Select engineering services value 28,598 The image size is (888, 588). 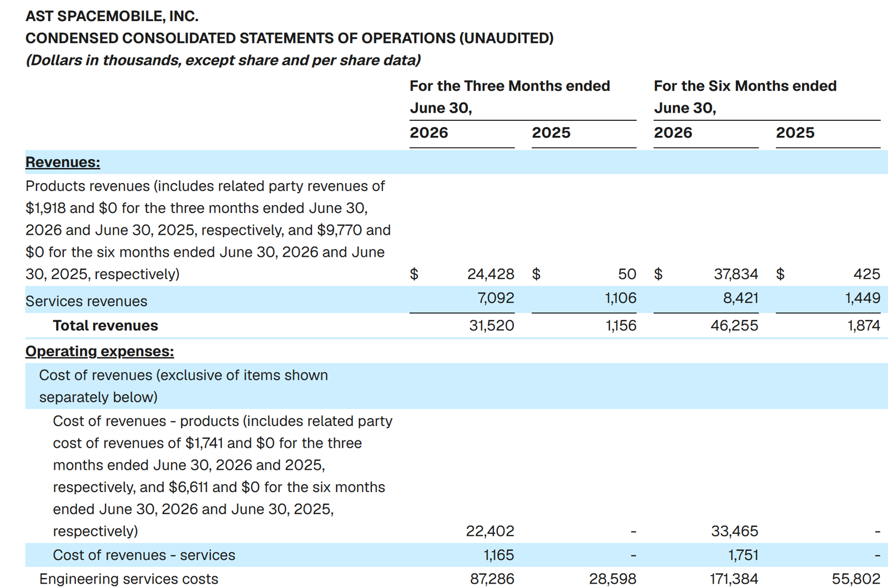[613, 579]
